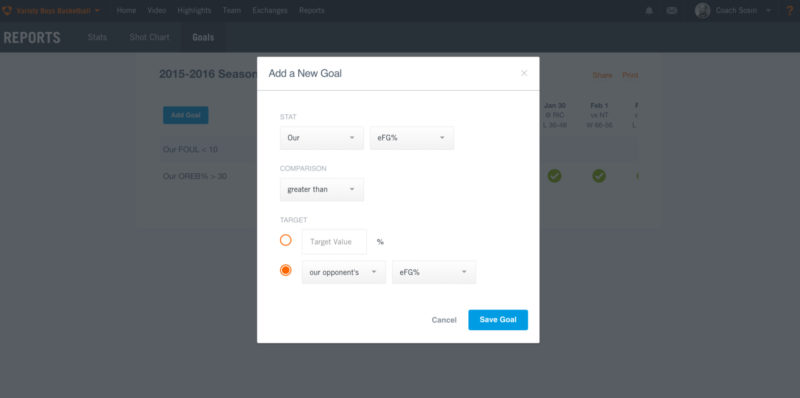
Task: Select the opponent's stat radio button
Action: click(x=286, y=270)
